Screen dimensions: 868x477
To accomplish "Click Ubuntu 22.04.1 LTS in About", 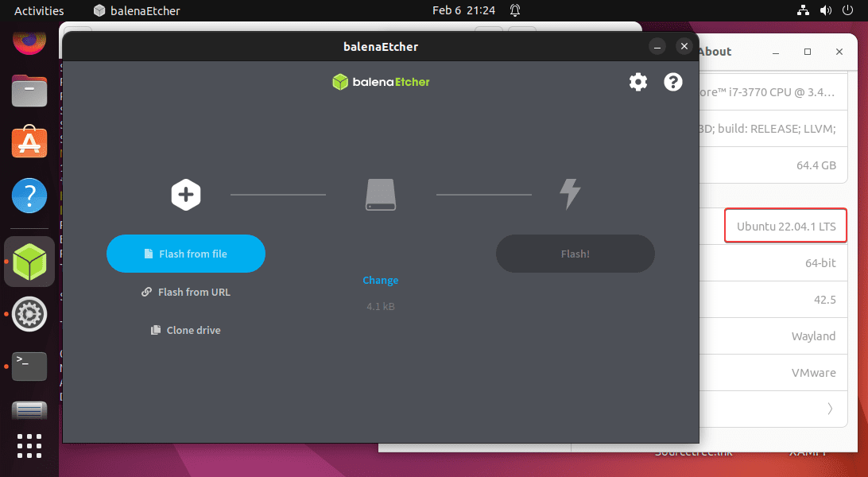I will [x=785, y=226].
